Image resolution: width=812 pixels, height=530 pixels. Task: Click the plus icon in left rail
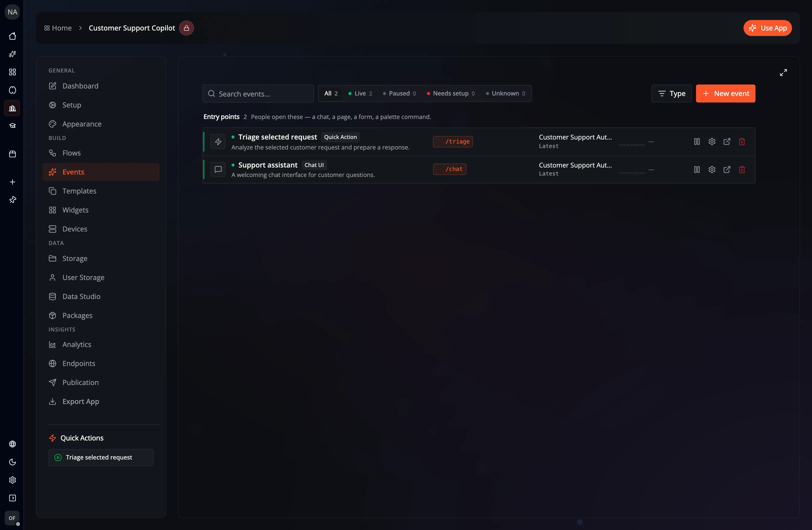click(x=12, y=182)
